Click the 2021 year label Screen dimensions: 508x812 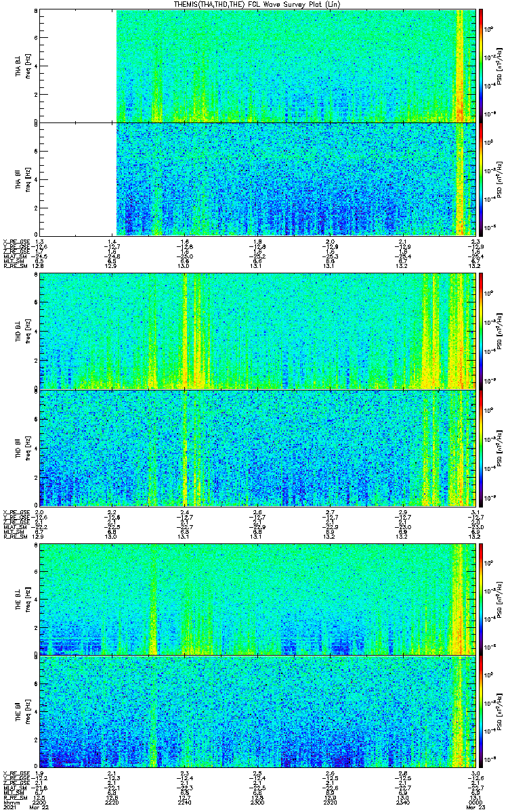(9, 808)
